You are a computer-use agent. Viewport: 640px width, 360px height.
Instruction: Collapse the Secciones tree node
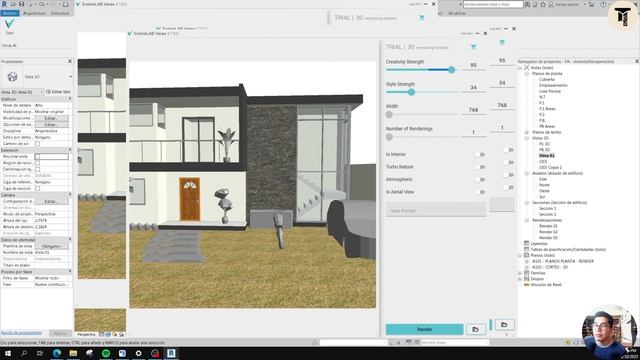pyautogui.click(x=527, y=202)
